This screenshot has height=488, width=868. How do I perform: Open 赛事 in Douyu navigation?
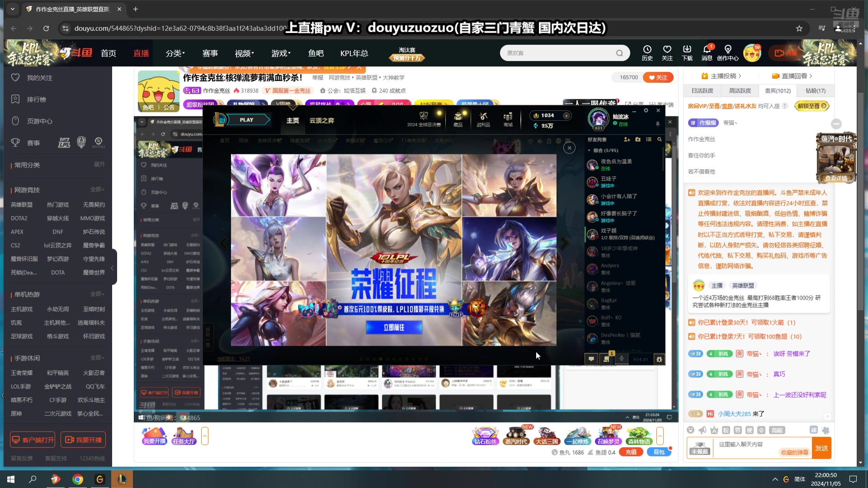pyautogui.click(x=210, y=53)
